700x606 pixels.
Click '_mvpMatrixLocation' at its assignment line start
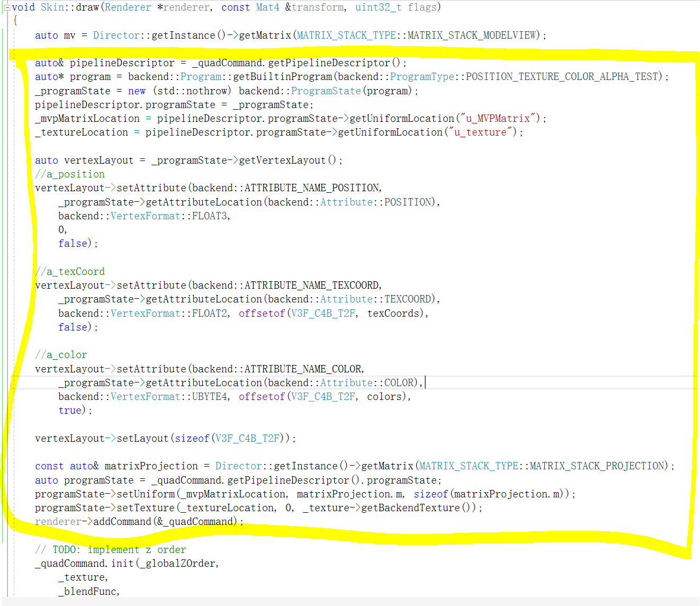click(87, 119)
